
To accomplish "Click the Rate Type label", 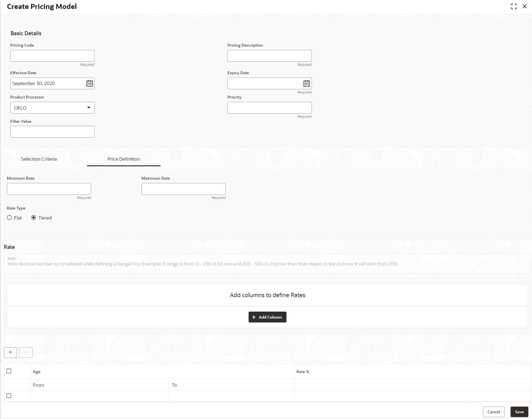I will [x=16, y=208].
